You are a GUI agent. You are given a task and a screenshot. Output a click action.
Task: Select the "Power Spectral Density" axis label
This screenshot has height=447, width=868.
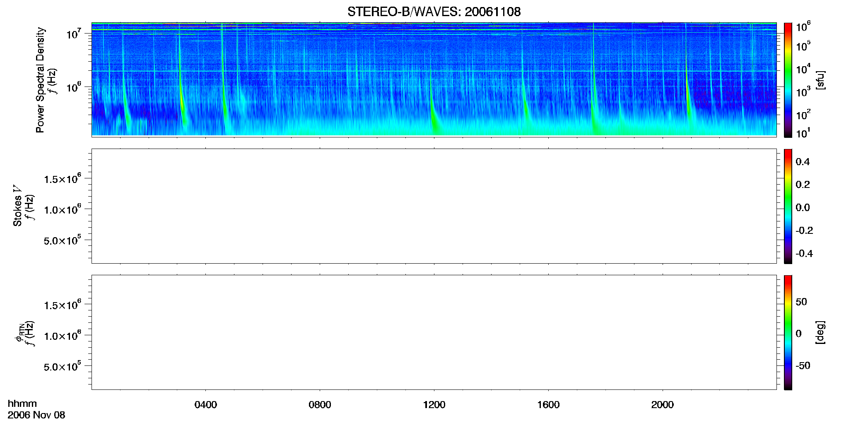pos(40,80)
